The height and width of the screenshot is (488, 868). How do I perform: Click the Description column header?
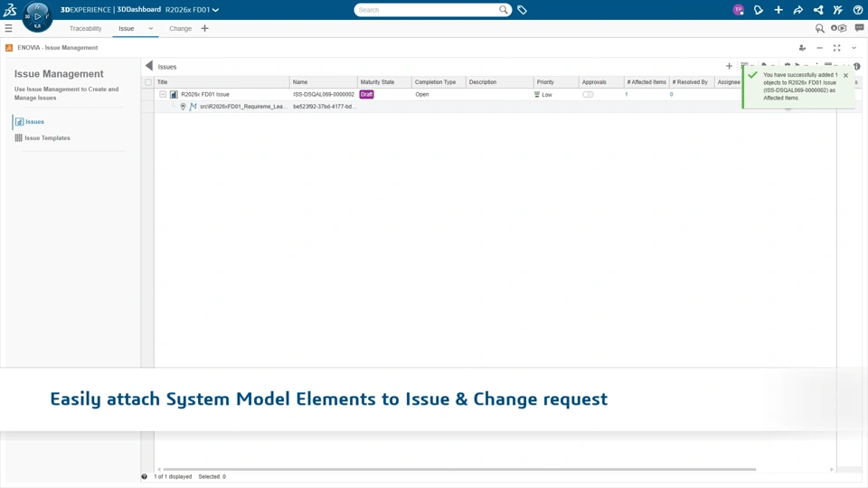pyautogui.click(x=483, y=82)
